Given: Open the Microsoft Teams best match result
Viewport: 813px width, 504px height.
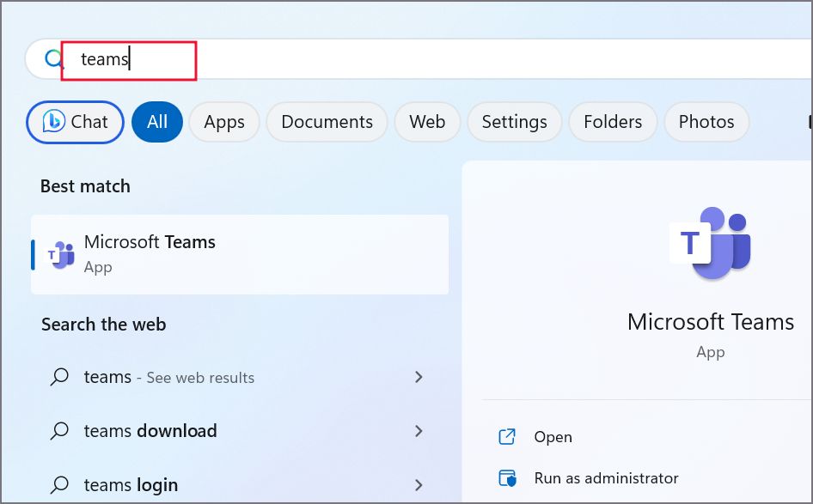Looking at the screenshot, I should point(240,254).
